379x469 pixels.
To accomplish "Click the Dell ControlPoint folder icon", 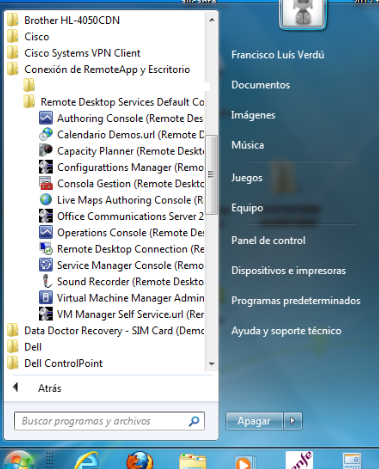I will point(13,363).
